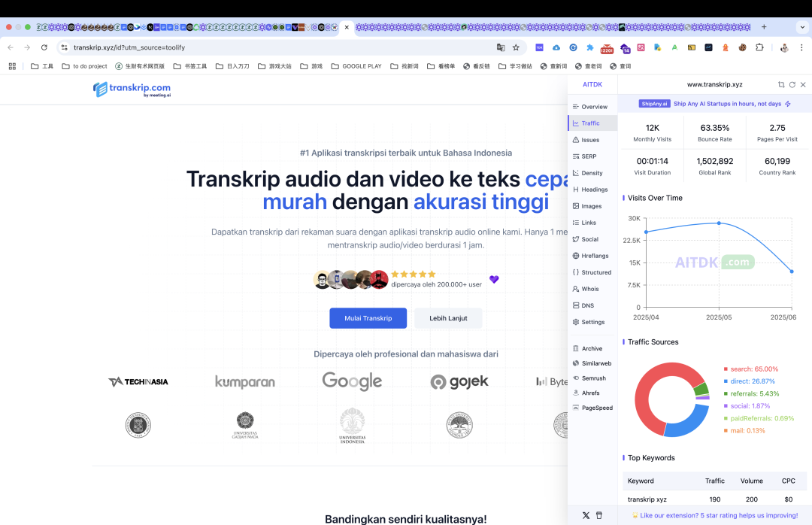This screenshot has width=812, height=525.
Task: Open PageSpeed for this site
Action: coord(592,408)
